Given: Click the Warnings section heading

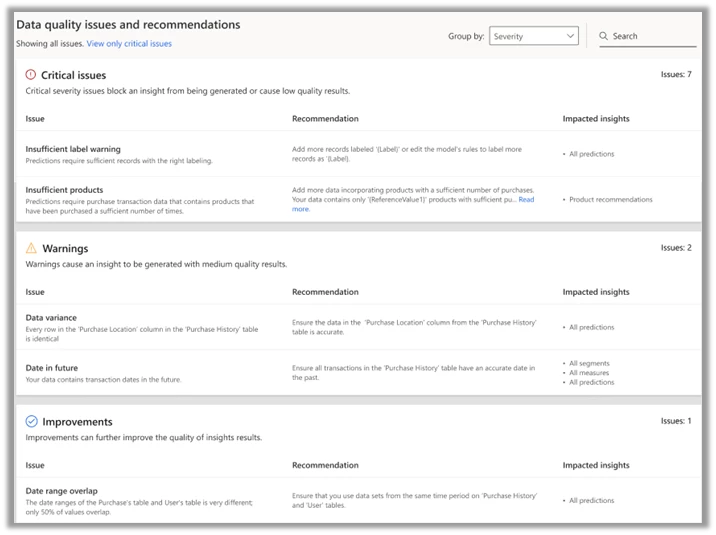Looking at the screenshot, I should [x=64, y=248].
